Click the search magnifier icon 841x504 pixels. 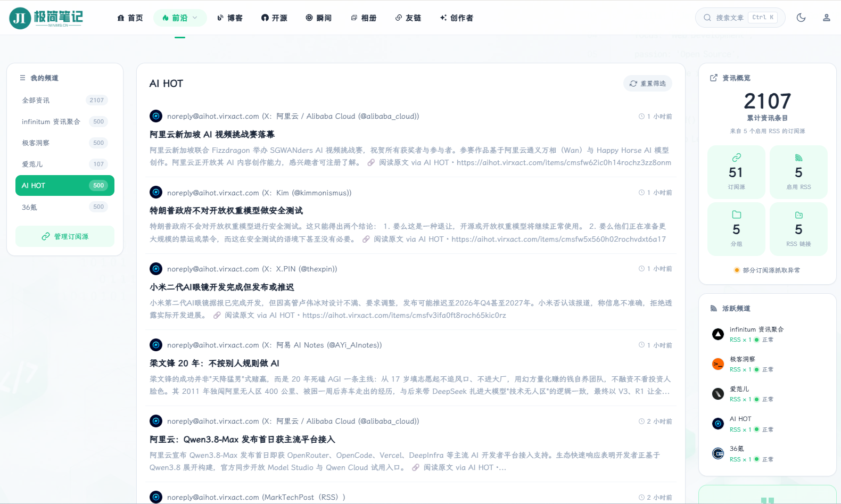707,18
